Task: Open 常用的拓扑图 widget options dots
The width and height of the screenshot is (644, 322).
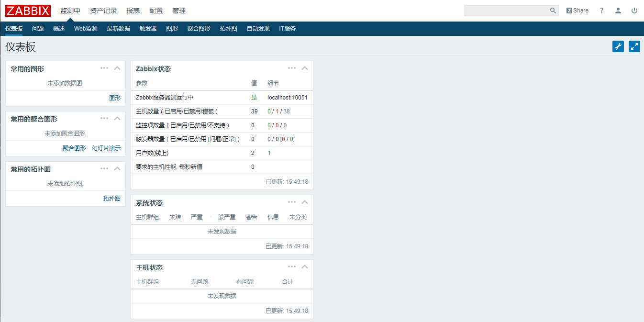Action: pyautogui.click(x=104, y=168)
